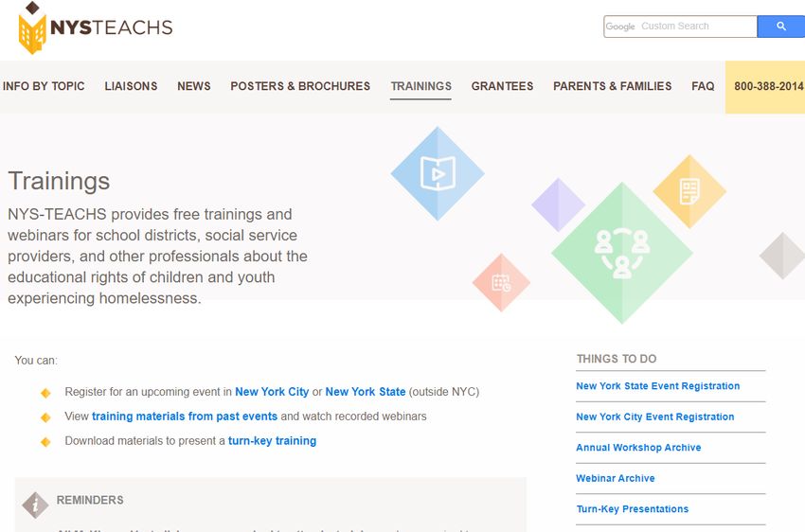
Task: Click the red calendar diamond icon
Action: (501, 282)
